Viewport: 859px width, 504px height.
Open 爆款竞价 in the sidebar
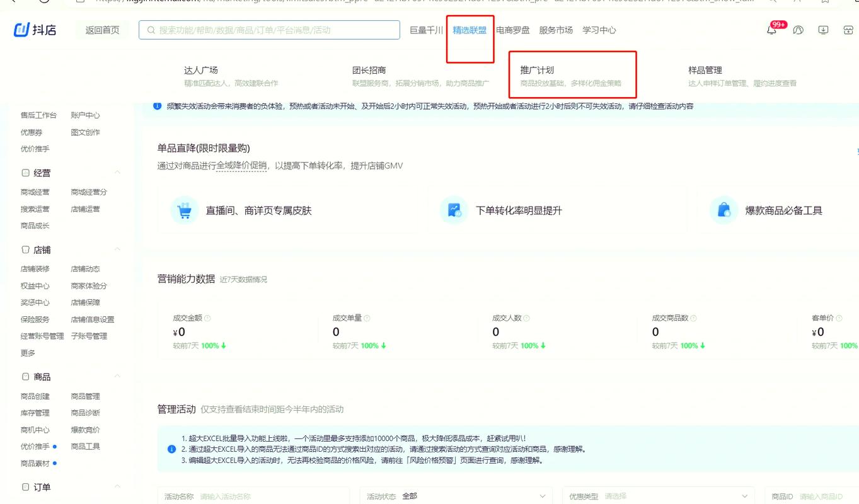(x=85, y=430)
